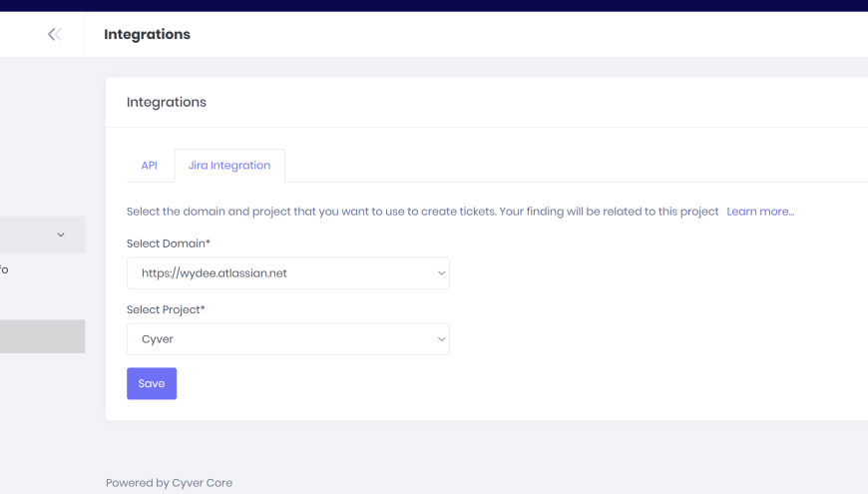Viewport: 868px width, 494px height.
Task: Collapse the sidebar with the double-chevron icon
Action: [54, 35]
